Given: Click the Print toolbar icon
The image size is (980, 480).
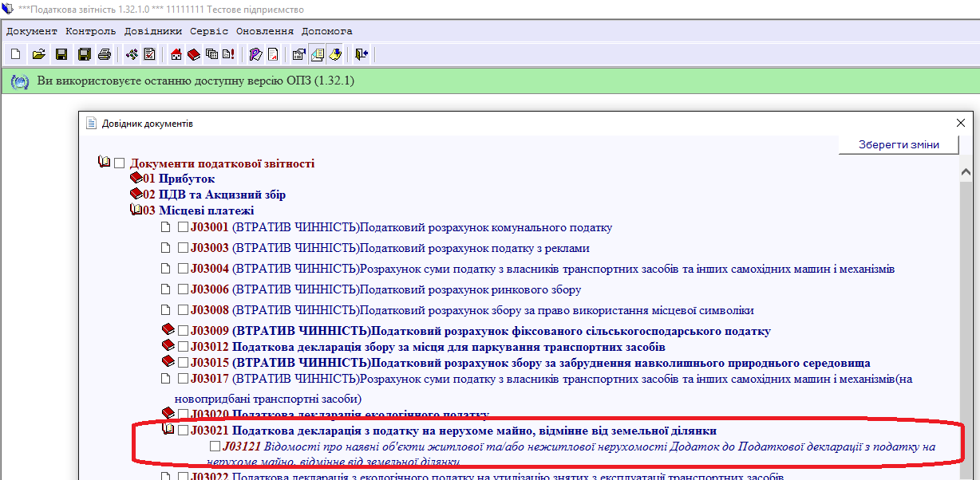Looking at the screenshot, I should pos(104,54).
